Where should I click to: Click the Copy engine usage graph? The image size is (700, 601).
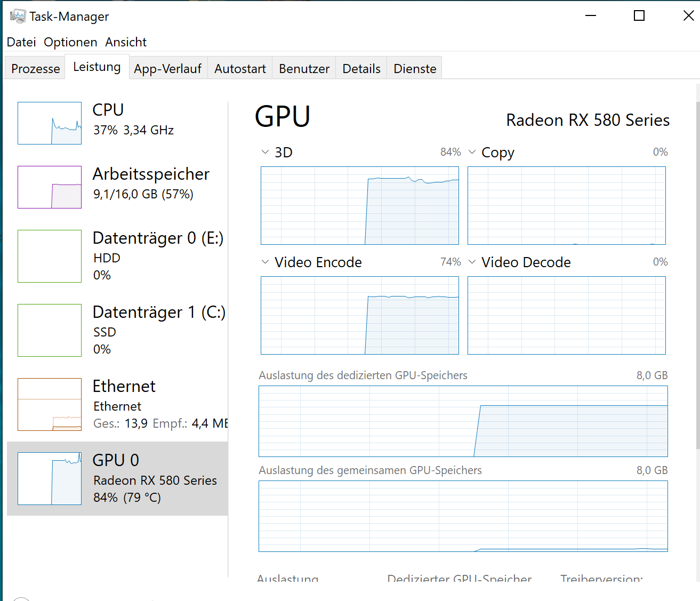point(567,205)
